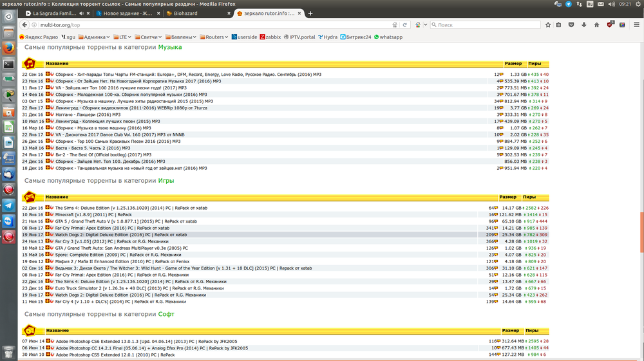The height and width of the screenshot is (361, 644).
Task: Open Euro Truck Simulator 2 torrent link
Action: (x=139, y=288)
